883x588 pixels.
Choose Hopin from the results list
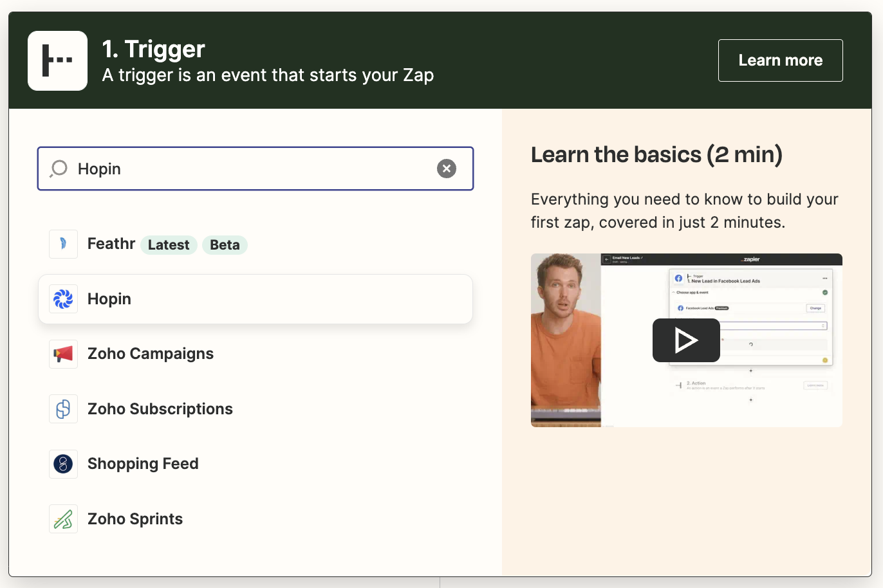pos(256,299)
